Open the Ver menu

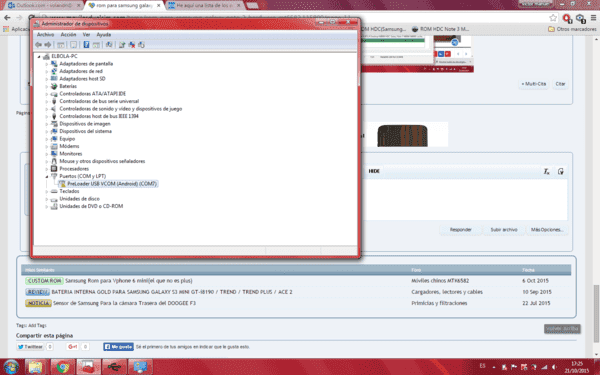point(86,34)
